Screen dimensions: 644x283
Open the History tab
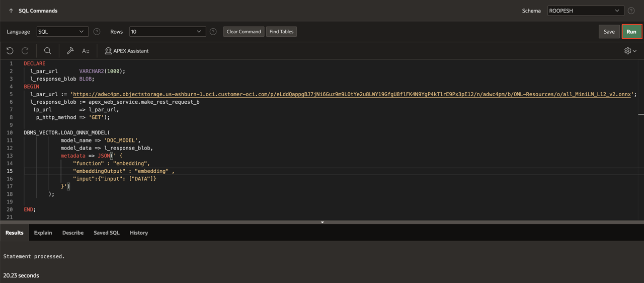[139, 233]
